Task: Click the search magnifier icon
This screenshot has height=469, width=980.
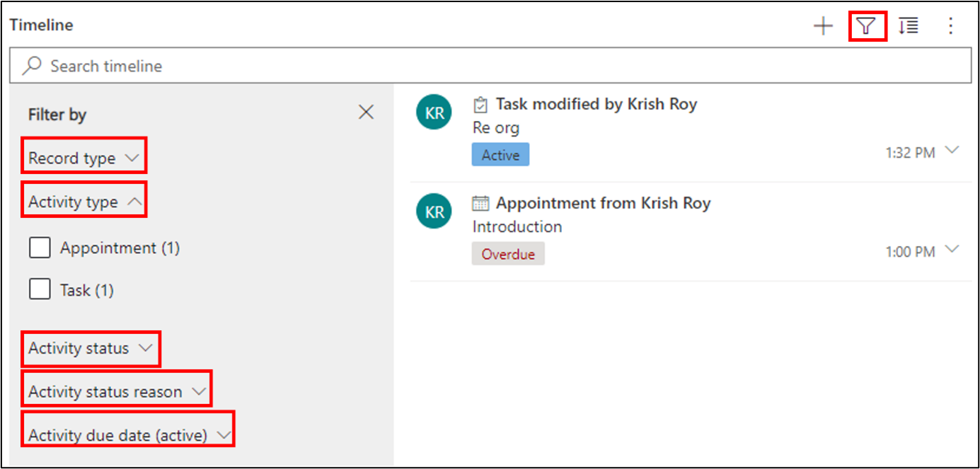Action: tap(32, 66)
